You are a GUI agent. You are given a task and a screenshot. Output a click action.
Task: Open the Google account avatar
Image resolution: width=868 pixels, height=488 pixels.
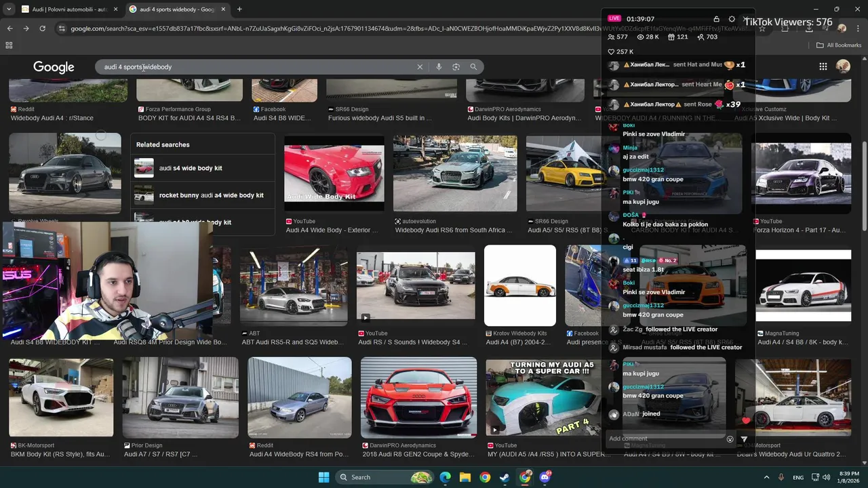tap(843, 66)
